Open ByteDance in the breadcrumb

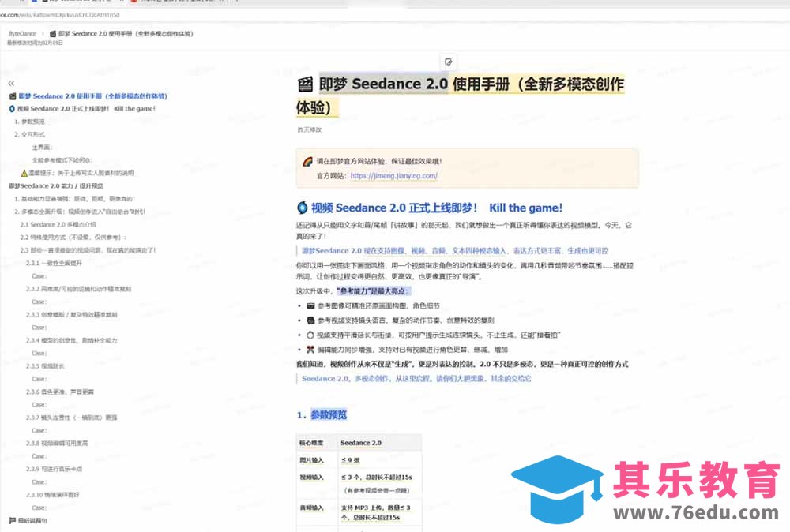(x=22, y=34)
